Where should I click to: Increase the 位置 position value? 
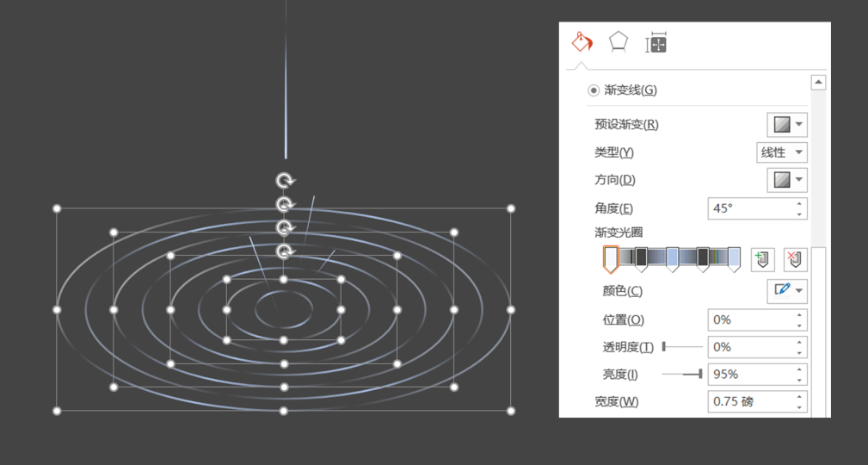click(x=799, y=315)
